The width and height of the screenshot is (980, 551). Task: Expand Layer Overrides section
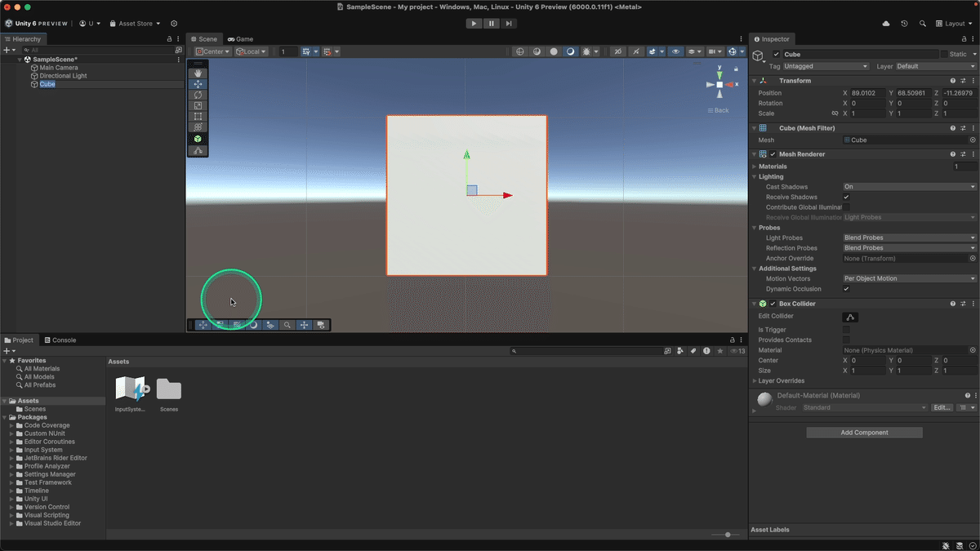coord(754,381)
